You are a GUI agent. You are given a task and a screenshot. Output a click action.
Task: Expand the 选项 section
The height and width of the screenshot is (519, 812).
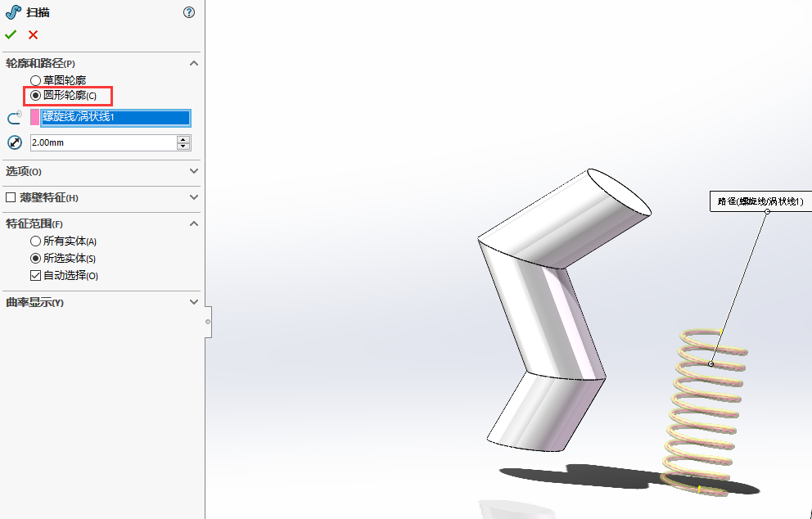(x=194, y=171)
